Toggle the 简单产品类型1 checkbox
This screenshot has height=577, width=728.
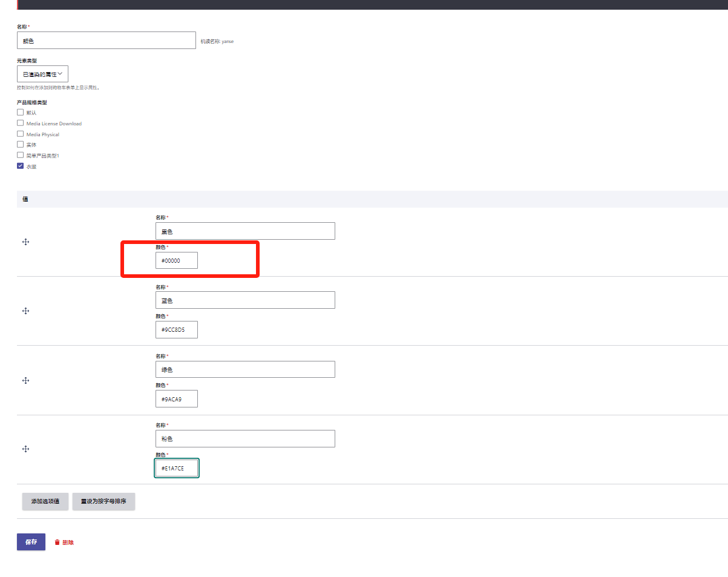[21, 155]
